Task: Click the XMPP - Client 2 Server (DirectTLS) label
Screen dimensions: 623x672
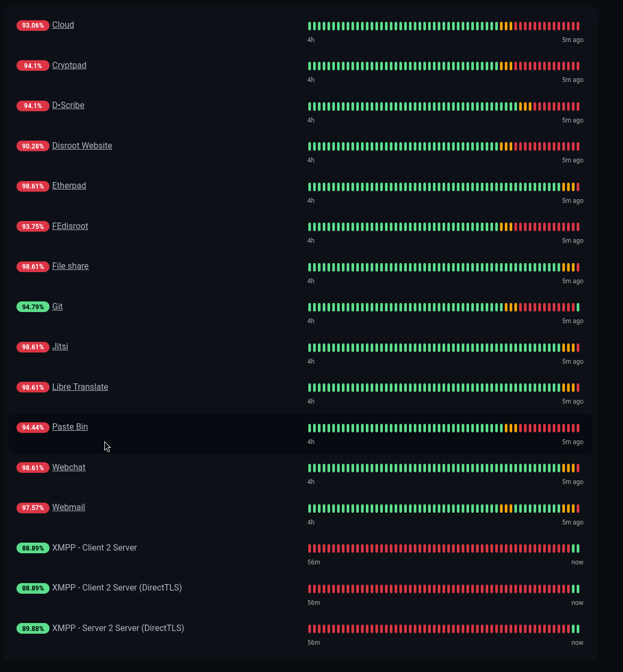Action: coord(117,588)
